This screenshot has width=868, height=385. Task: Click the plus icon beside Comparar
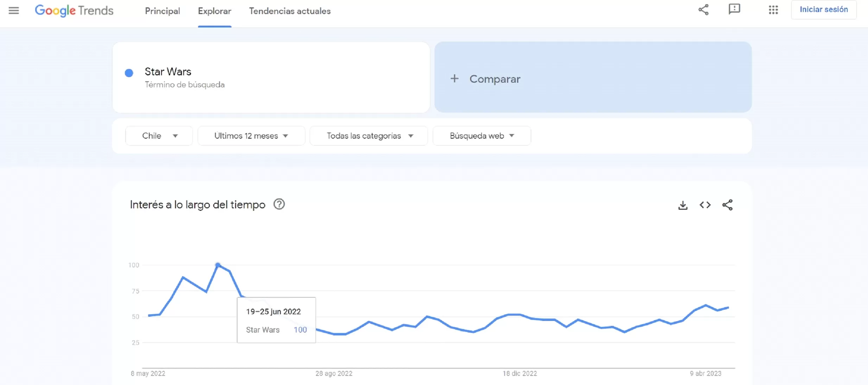(x=454, y=78)
